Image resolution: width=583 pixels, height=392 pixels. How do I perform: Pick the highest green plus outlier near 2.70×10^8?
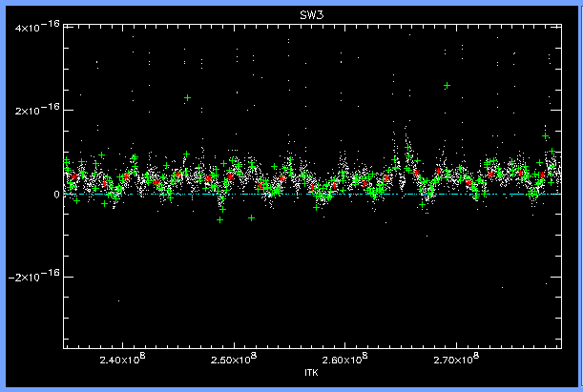(448, 86)
